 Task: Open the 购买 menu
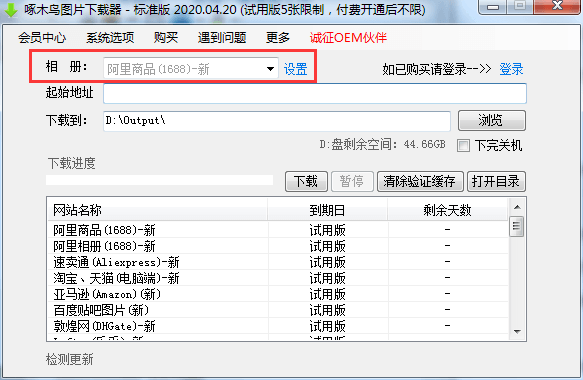166,38
